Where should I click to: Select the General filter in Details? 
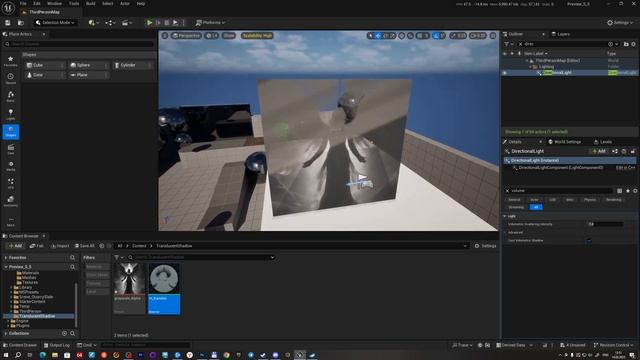pos(514,200)
